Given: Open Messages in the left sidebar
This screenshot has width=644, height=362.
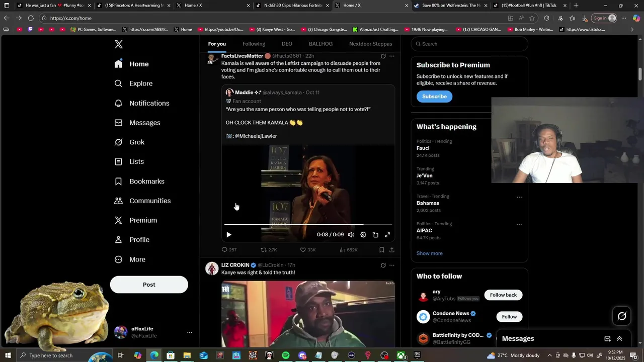Looking at the screenshot, I should [x=137, y=123].
